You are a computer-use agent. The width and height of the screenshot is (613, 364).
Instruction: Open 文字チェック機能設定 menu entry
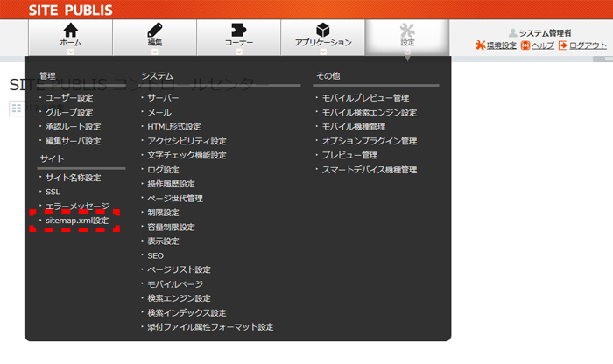pyautogui.click(x=187, y=155)
